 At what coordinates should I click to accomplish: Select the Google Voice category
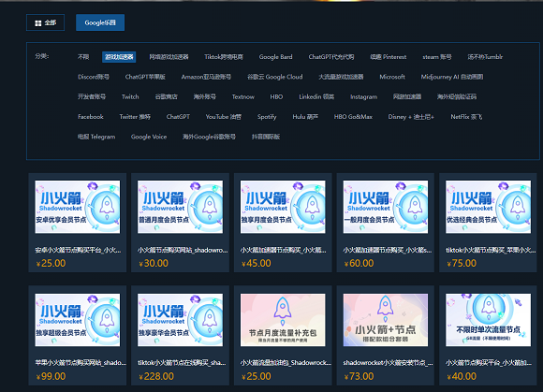tap(149, 137)
